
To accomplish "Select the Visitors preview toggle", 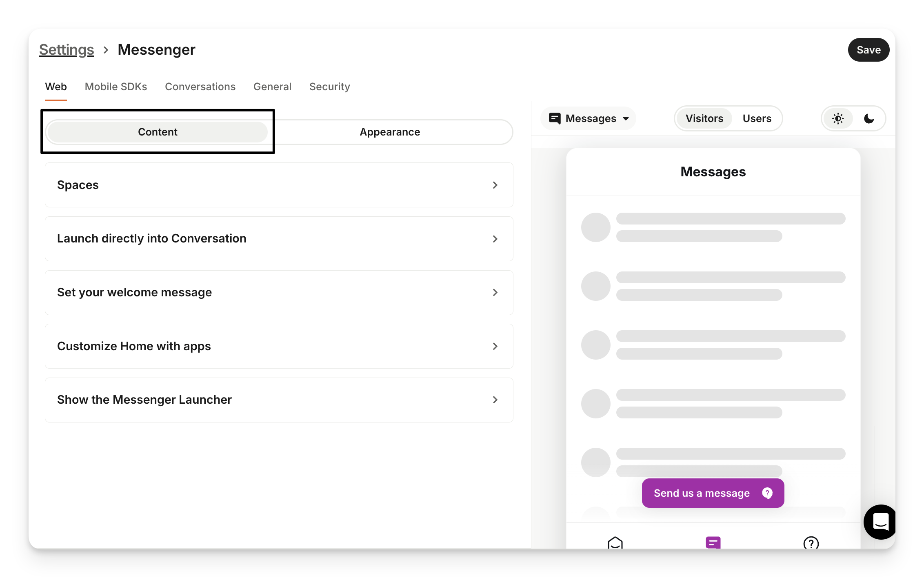I will click(704, 118).
